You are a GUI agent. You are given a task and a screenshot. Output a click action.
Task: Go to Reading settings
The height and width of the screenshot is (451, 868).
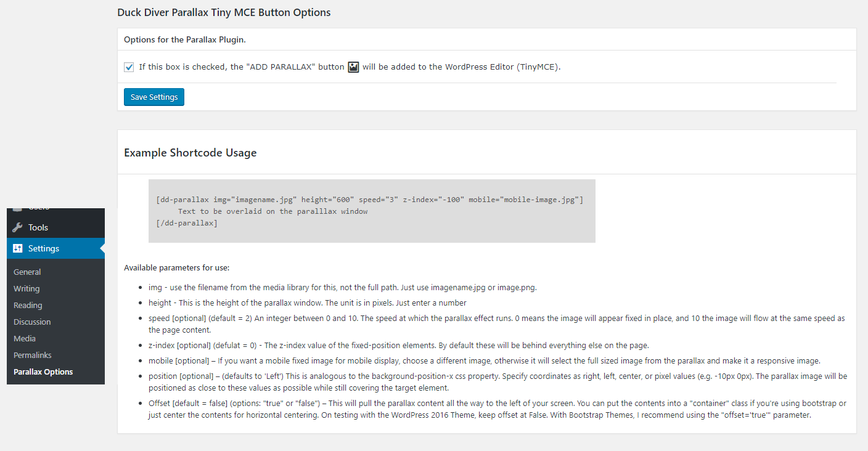click(28, 305)
